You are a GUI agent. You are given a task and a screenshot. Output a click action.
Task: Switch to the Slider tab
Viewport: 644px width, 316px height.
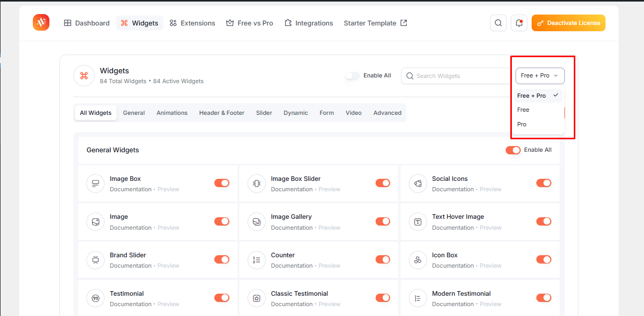point(264,113)
